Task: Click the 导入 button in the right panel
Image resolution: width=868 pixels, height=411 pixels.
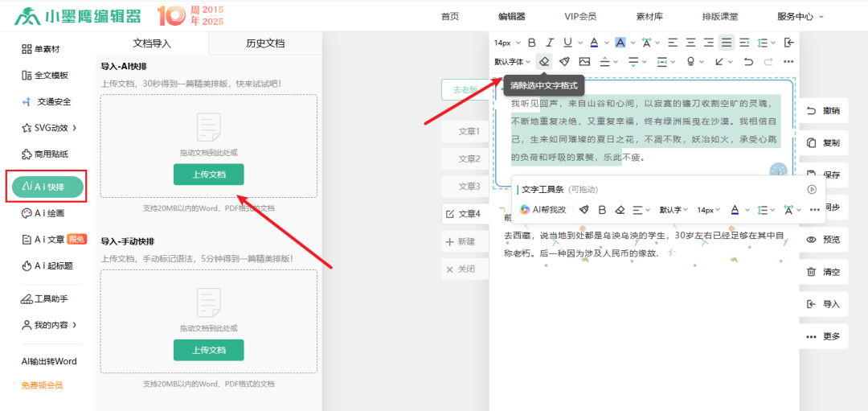Action: tap(824, 304)
